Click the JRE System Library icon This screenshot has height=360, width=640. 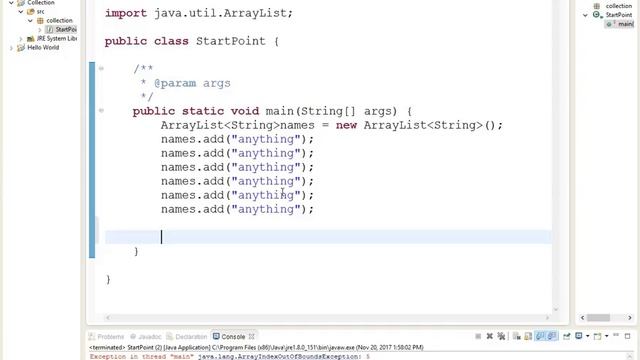pos(31,39)
